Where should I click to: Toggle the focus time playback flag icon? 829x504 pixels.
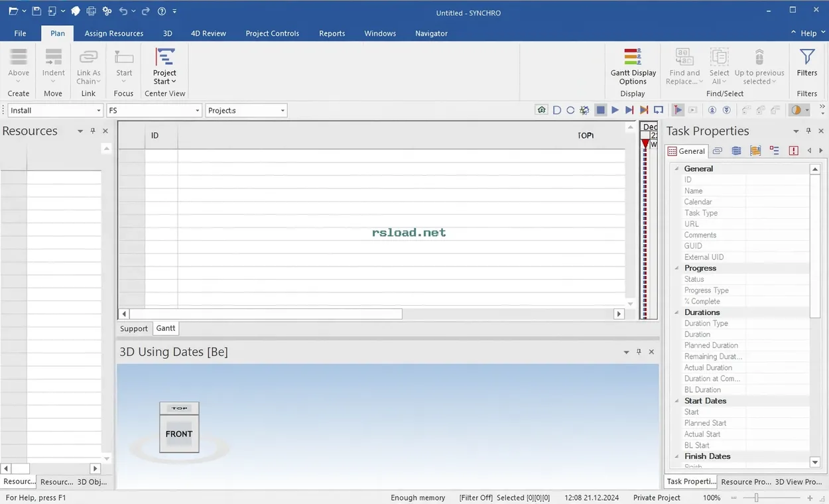click(x=678, y=110)
